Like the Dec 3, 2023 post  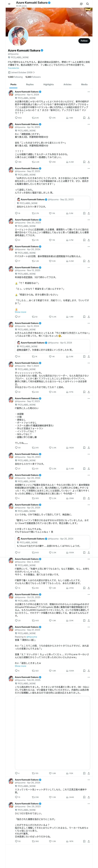point(50,588)
